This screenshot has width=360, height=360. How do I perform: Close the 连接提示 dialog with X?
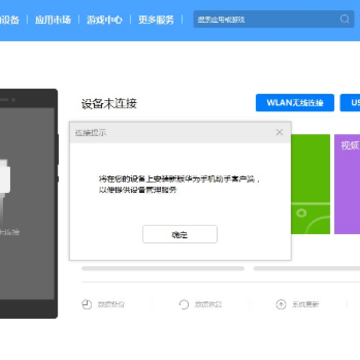point(279,132)
